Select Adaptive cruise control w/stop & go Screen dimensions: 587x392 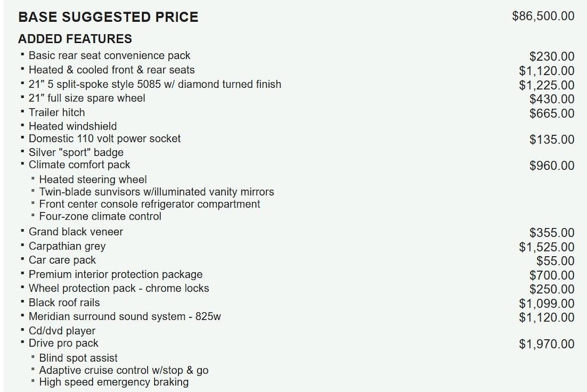tap(124, 370)
